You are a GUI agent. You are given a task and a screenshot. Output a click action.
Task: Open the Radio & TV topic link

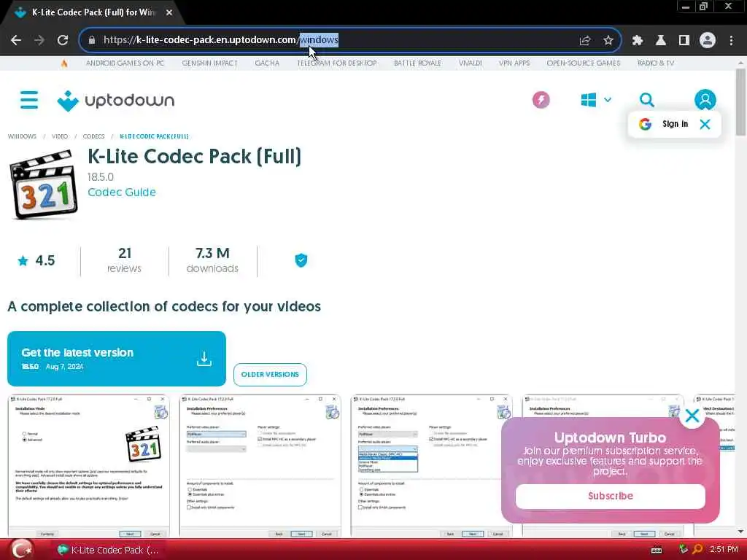point(656,63)
